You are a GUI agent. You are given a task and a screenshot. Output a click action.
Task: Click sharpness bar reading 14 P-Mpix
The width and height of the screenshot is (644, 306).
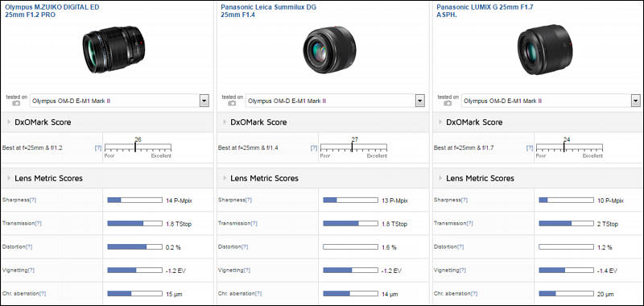click(x=134, y=200)
